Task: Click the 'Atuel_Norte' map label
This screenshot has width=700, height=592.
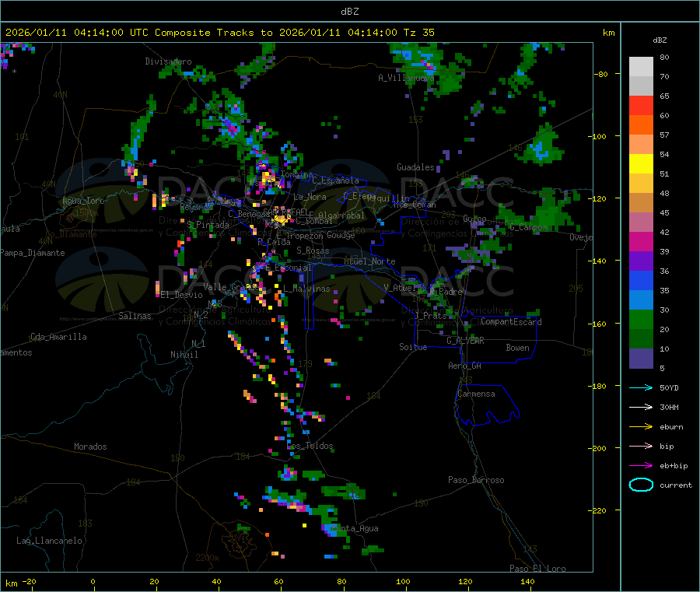Action: coord(369,261)
